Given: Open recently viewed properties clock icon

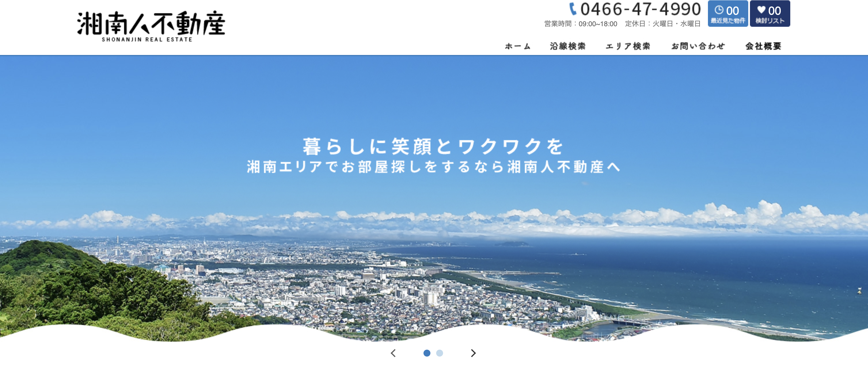Looking at the screenshot, I should point(719,10).
